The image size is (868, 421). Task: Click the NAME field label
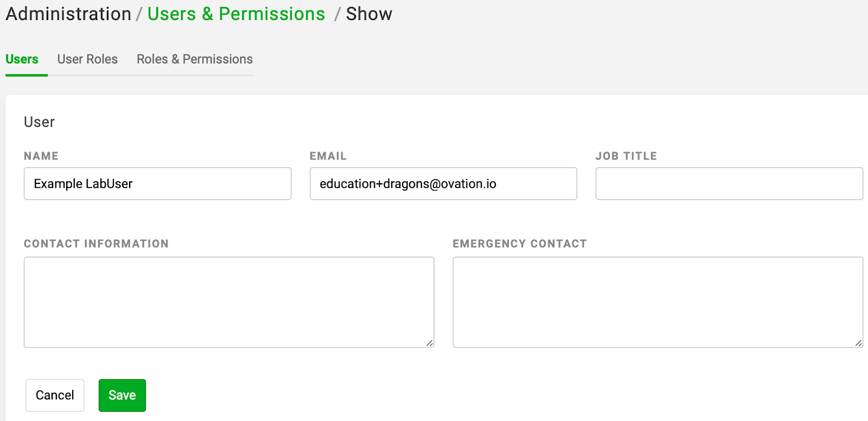41,156
